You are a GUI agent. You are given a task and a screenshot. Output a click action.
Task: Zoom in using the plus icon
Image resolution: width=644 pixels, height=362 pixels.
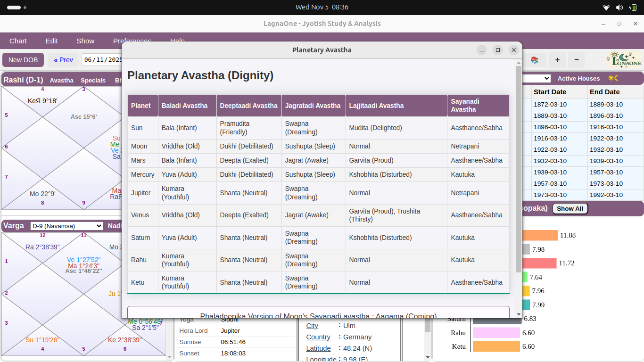[x=557, y=60]
